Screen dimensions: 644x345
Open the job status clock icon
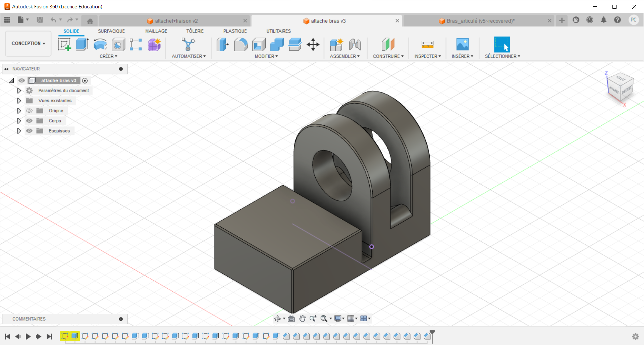590,20
